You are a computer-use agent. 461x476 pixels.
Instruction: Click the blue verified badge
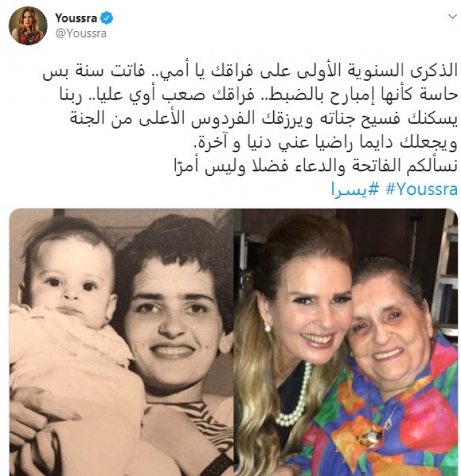(106, 18)
